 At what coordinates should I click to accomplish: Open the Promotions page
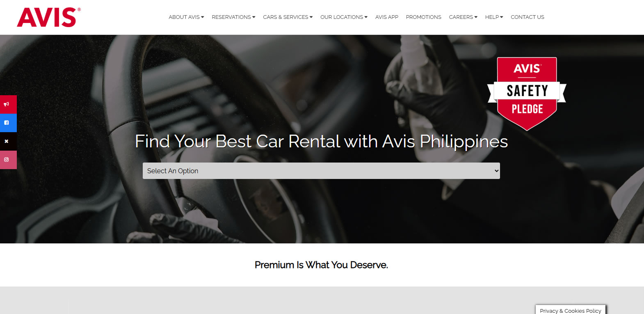tap(424, 17)
